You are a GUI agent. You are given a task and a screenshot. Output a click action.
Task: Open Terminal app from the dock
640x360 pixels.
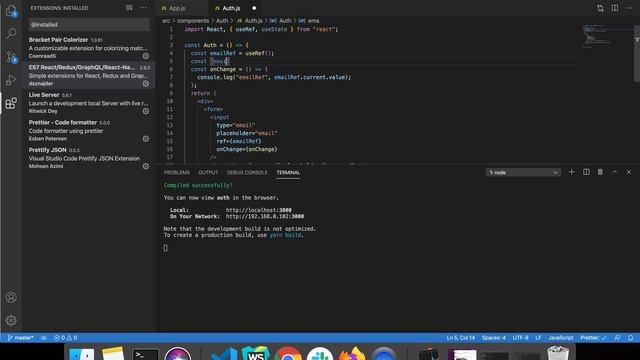pyautogui.click(x=145, y=354)
